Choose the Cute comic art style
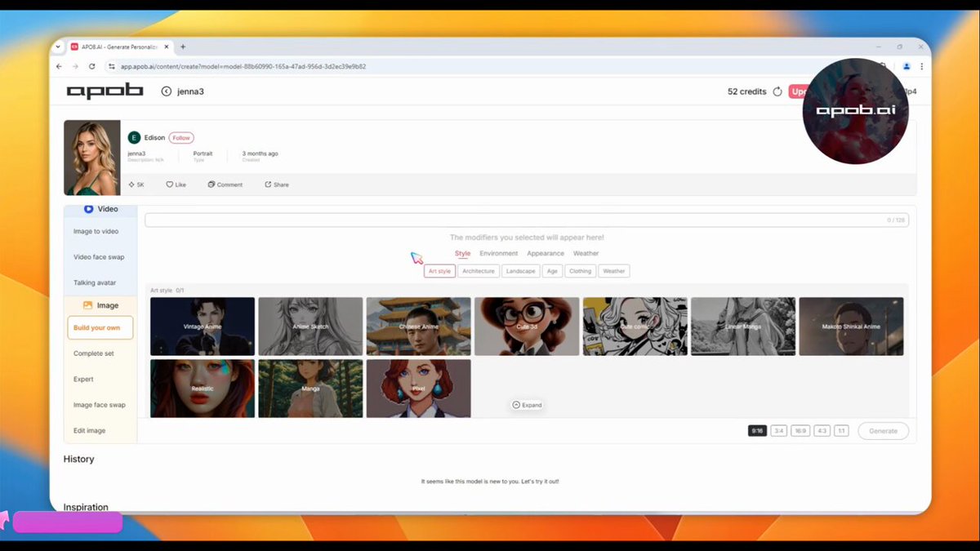This screenshot has height=551, width=980. click(x=635, y=327)
